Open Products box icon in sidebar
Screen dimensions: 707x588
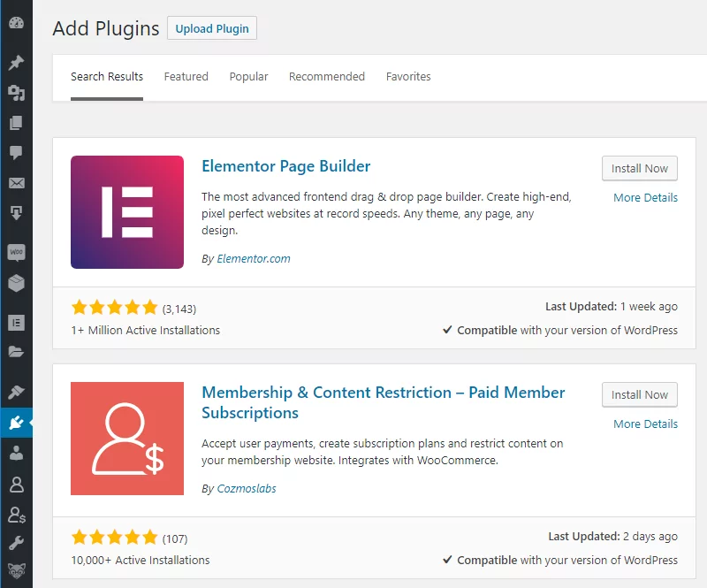tap(16, 283)
